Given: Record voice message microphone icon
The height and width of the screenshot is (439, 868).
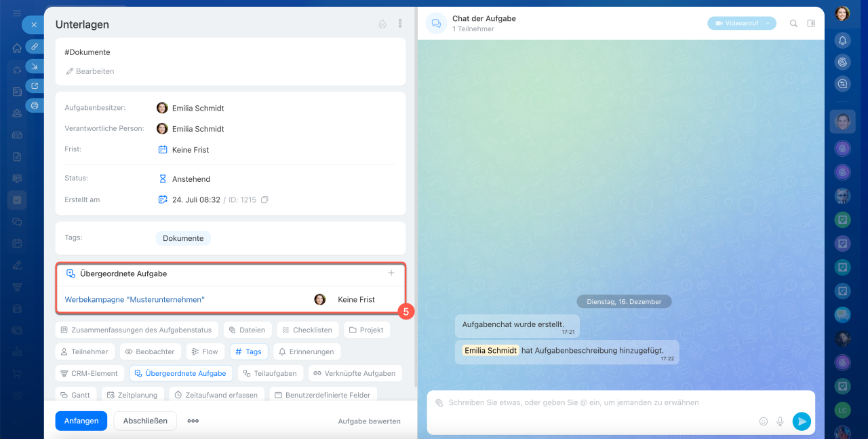Looking at the screenshot, I should coord(781,421).
